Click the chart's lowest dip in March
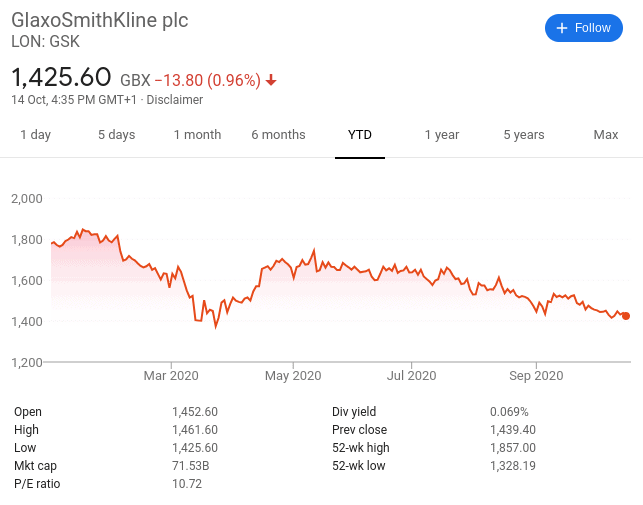 click(216, 327)
